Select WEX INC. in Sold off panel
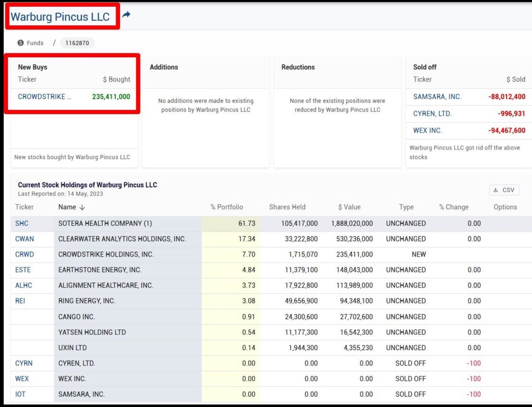This screenshot has width=532, height=407. click(x=427, y=130)
